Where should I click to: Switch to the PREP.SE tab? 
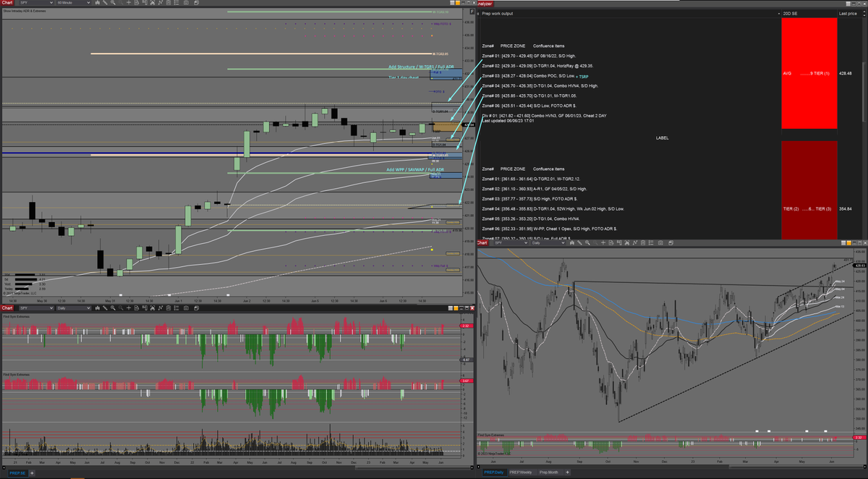pyautogui.click(x=18, y=473)
